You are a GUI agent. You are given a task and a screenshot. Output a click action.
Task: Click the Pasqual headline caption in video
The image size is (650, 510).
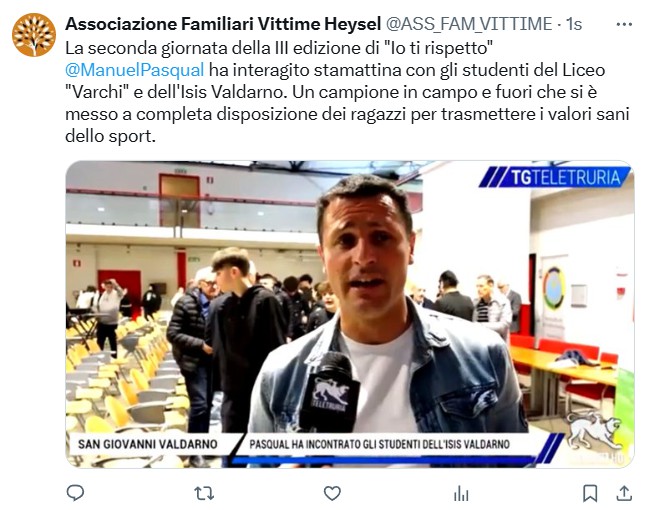[379, 444]
